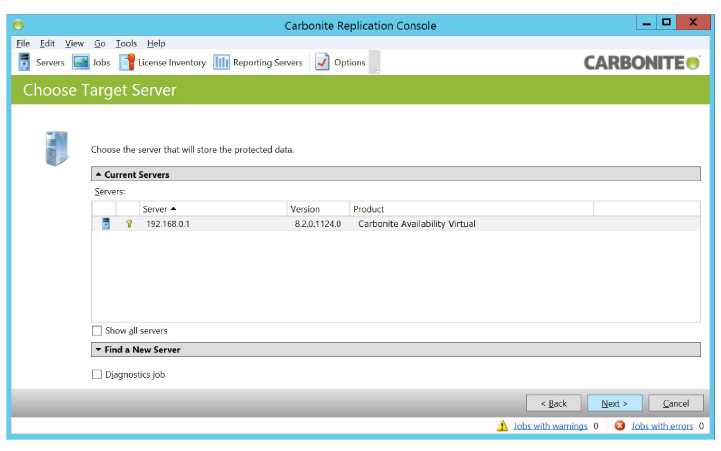Enable Diagnostics job checkbox

click(97, 375)
